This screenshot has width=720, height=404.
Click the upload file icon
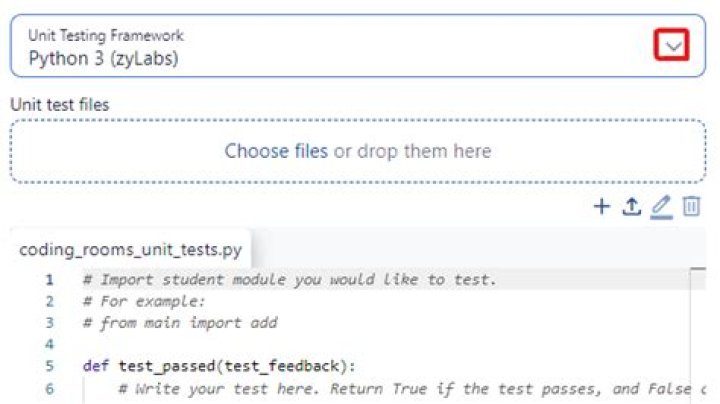coord(631,207)
